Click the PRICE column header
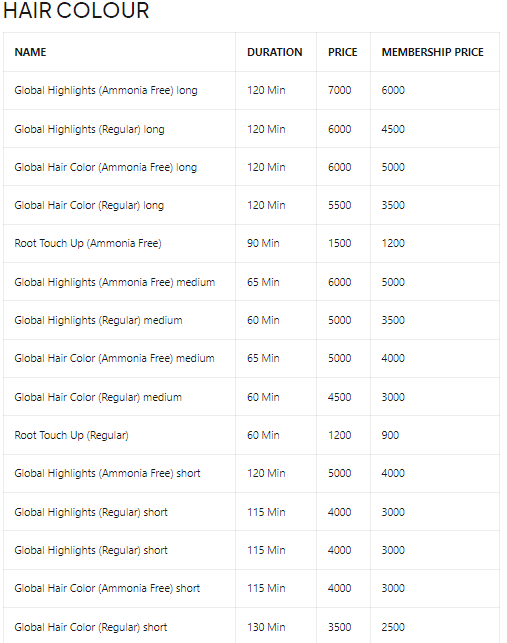Image resolution: width=507 pixels, height=643 pixels. tap(343, 52)
